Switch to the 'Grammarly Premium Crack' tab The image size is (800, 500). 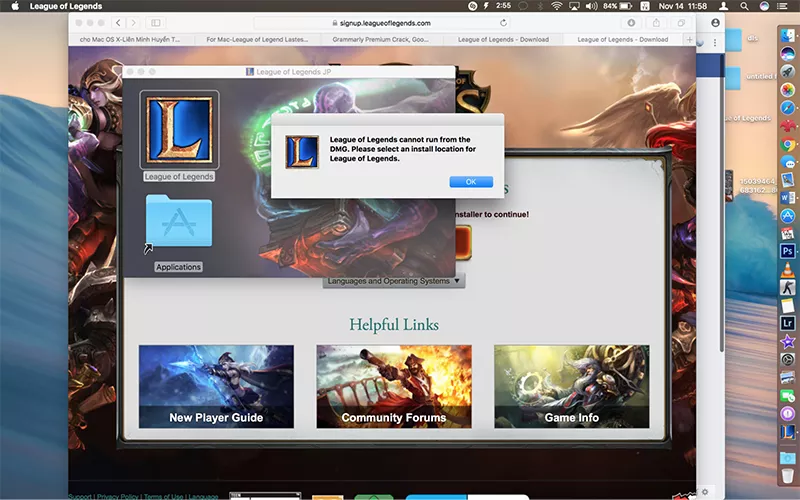[381, 39]
